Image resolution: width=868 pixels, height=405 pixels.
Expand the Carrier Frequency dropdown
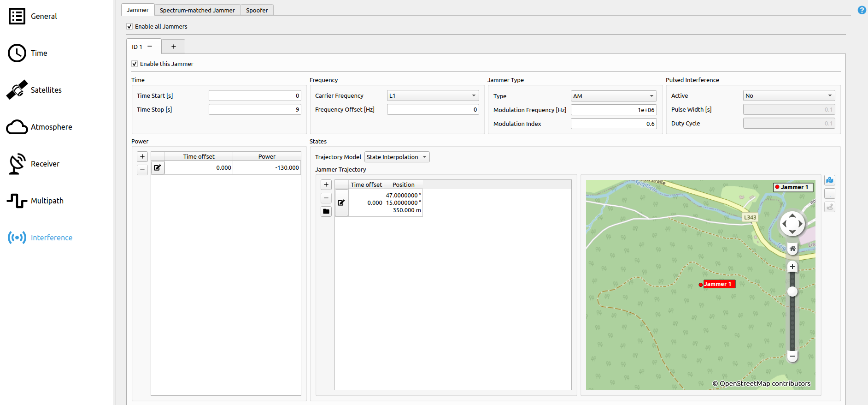(x=433, y=96)
